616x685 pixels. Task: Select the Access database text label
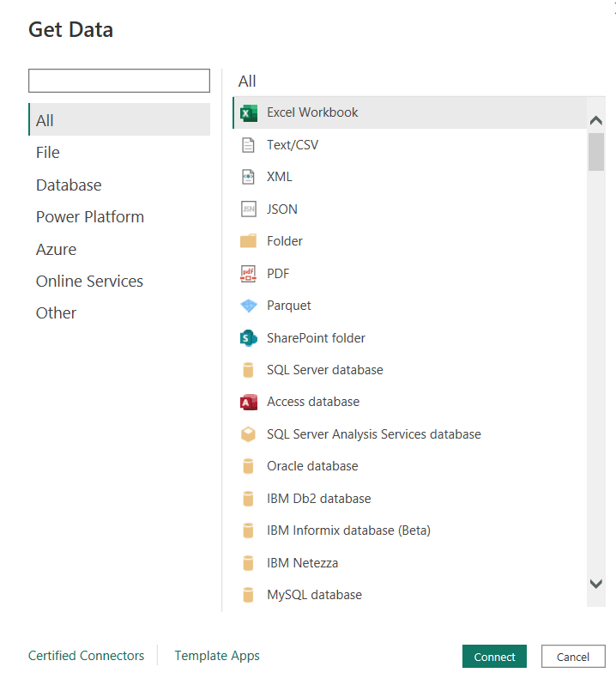point(313,402)
